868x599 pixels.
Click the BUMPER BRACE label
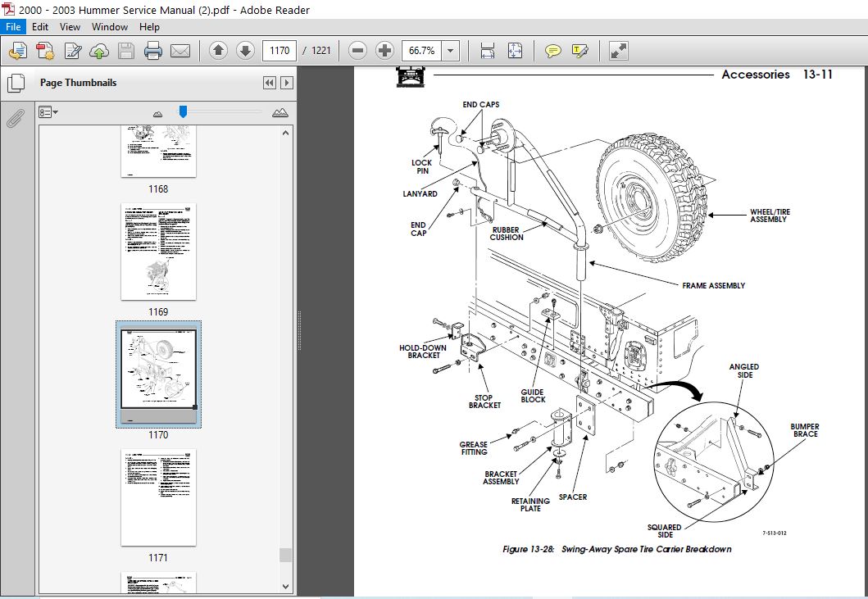805,430
